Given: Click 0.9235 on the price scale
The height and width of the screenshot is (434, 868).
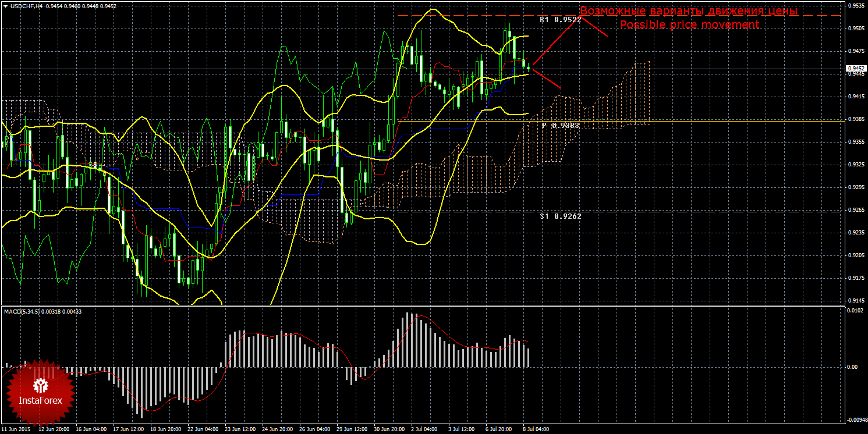Looking at the screenshot, I should tap(855, 232).
